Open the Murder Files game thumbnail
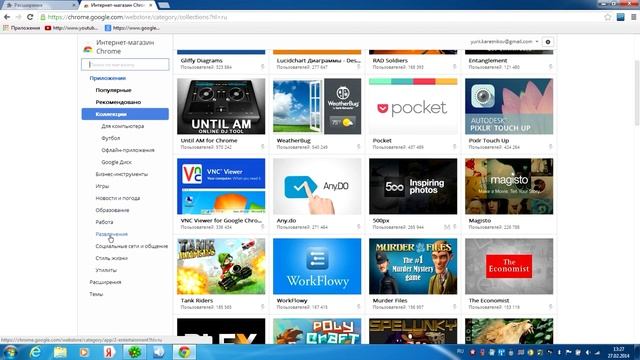Viewport: 640px width, 360px height. (413, 267)
